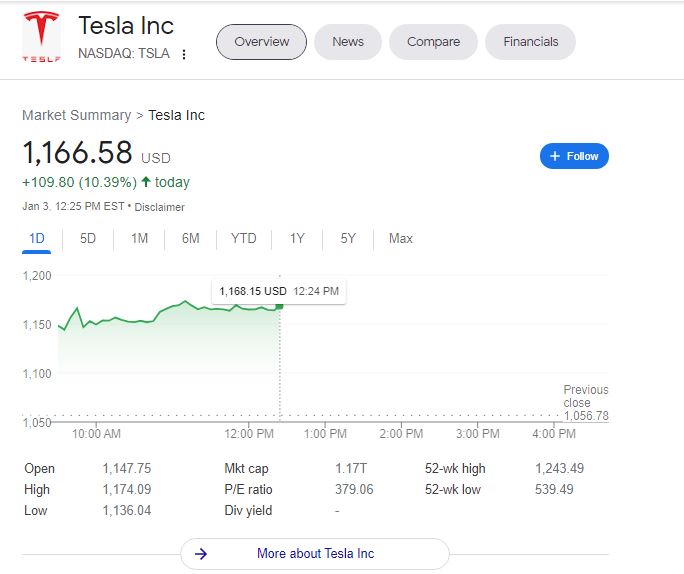The height and width of the screenshot is (574, 684).
Task: Select the 1D chart range
Action: [x=37, y=238]
